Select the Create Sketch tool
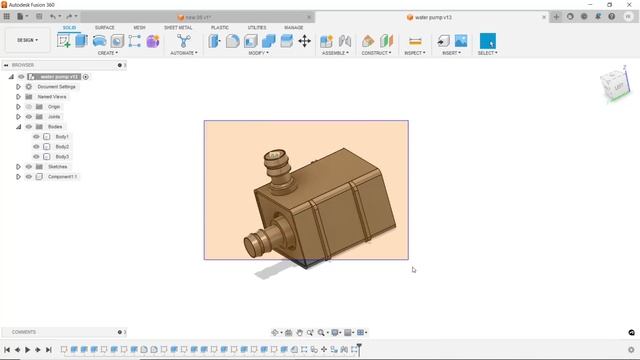 (x=64, y=41)
